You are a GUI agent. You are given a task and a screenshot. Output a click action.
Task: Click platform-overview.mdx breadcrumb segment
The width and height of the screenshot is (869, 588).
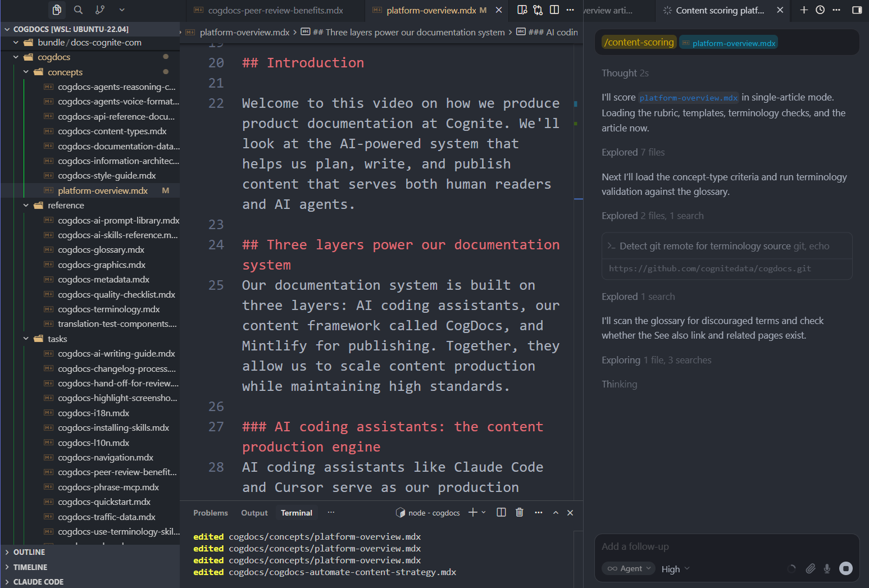[x=244, y=33]
